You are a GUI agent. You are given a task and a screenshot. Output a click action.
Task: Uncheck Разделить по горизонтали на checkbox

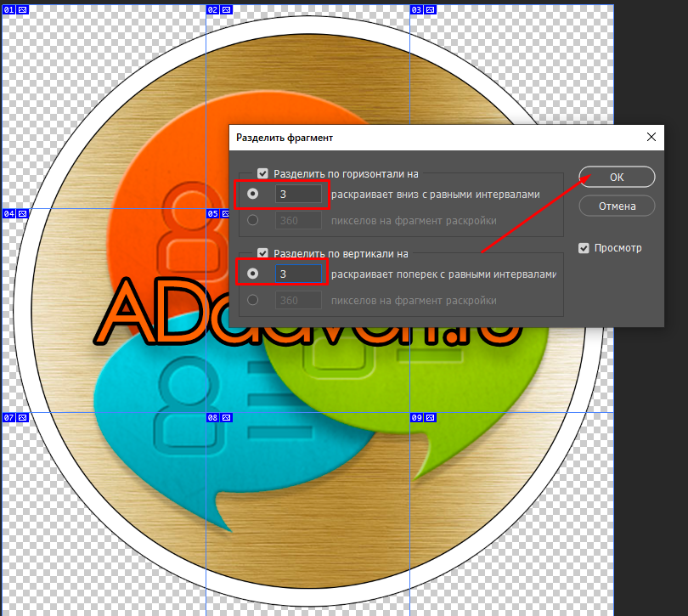coord(262,173)
